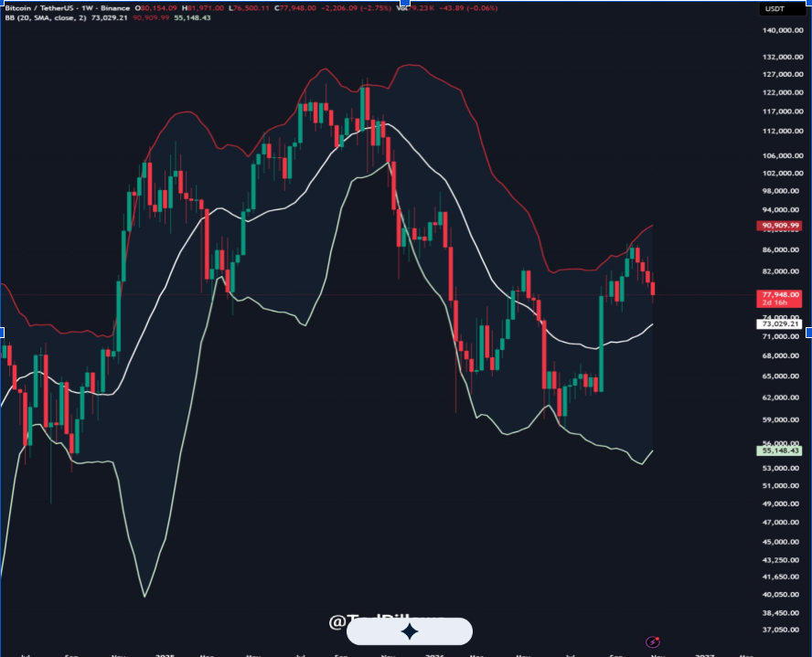
Task: Click the change value −2,206.09 (−2.75%)
Action: 357,8
